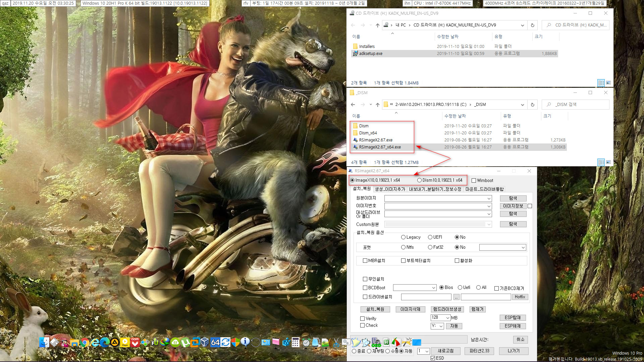Select ImageX10.0.19023.1 x64 radio button
This screenshot has height=362, width=644.
click(x=353, y=180)
